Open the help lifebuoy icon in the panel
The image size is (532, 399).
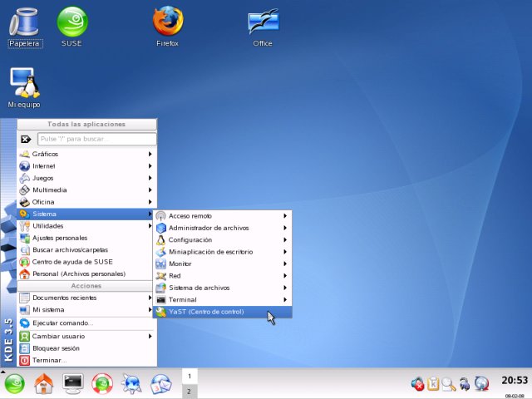[x=102, y=384]
